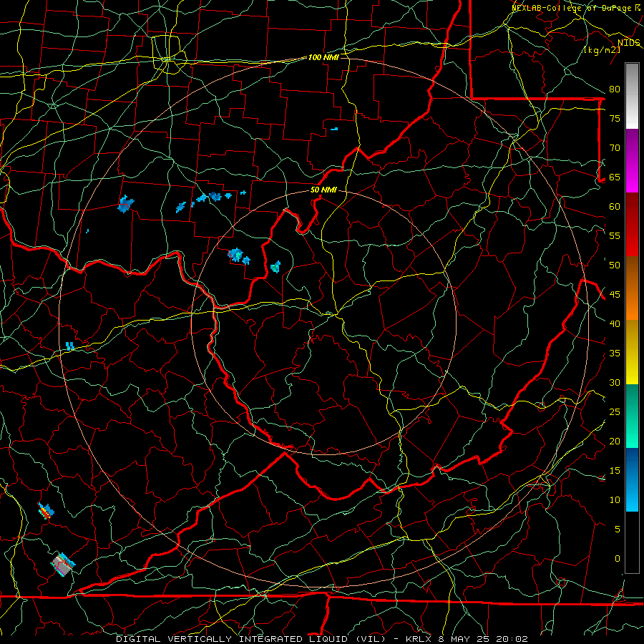
Task: Click the 20 value on the color scale
Action: tap(615, 441)
